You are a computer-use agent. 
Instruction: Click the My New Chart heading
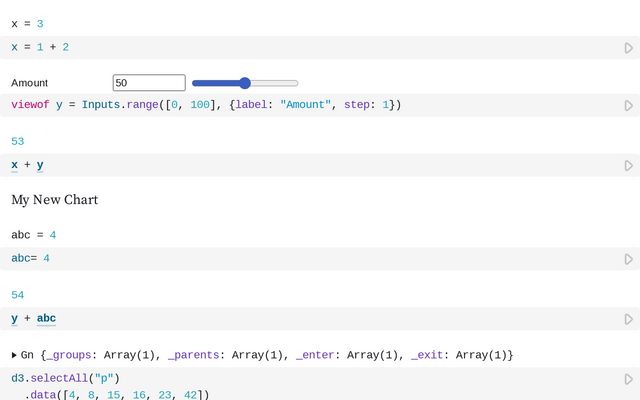pos(54,200)
